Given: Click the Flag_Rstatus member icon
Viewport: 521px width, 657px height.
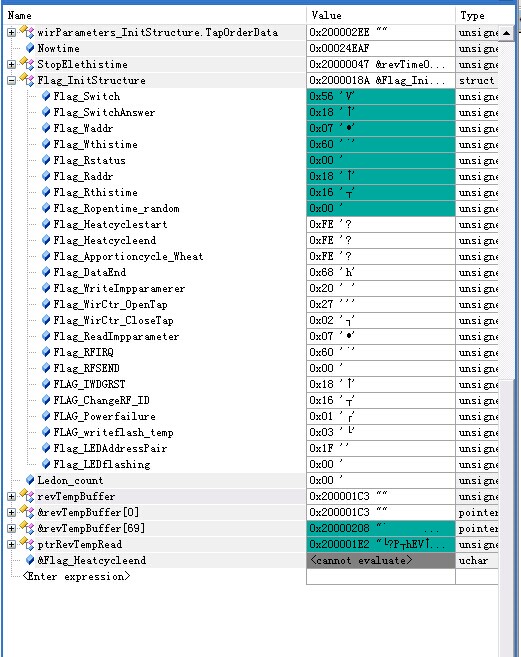Looking at the screenshot, I should 46,160.
